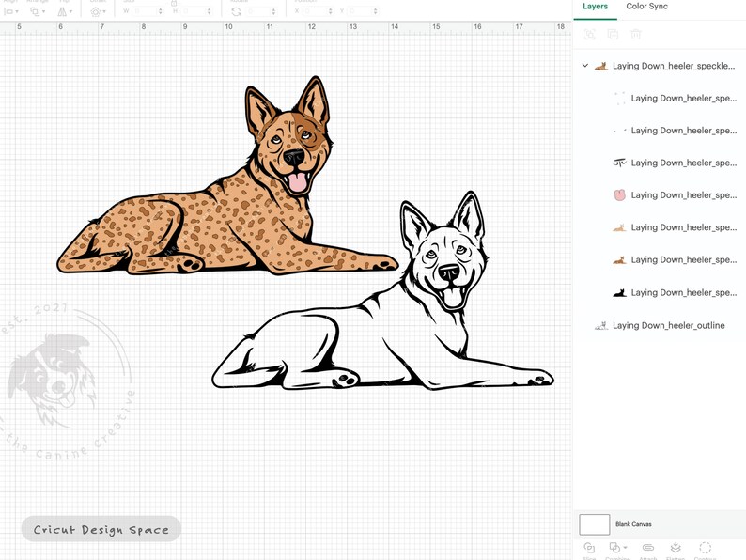This screenshot has height=560, width=746.
Task: Click the Rotate icon in the toolbar
Action: click(236, 11)
